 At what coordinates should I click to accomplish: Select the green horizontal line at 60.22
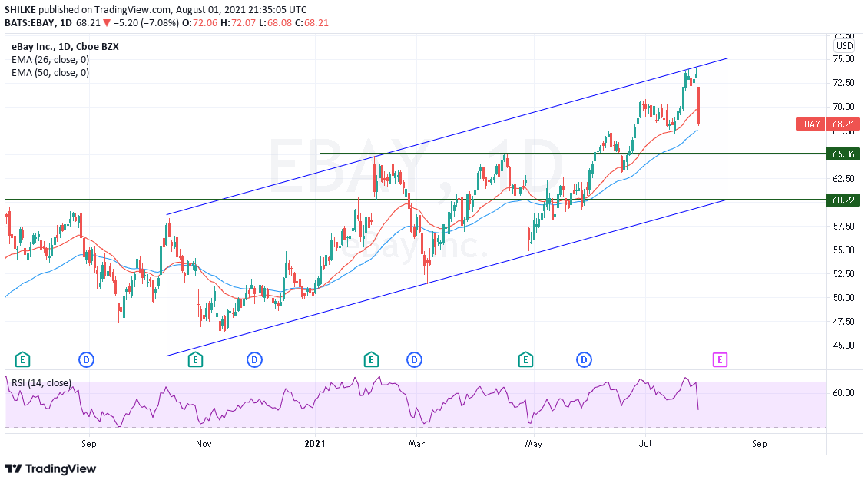click(x=415, y=200)
